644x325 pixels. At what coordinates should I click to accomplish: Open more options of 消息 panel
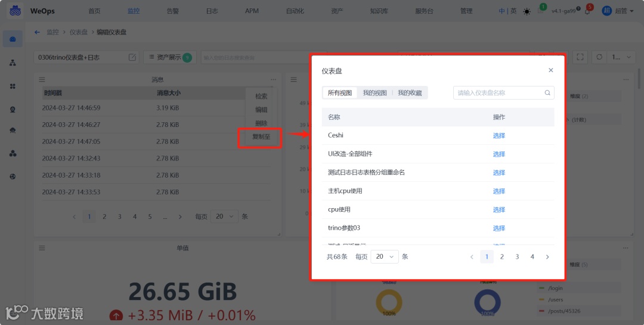pos(273,80)
